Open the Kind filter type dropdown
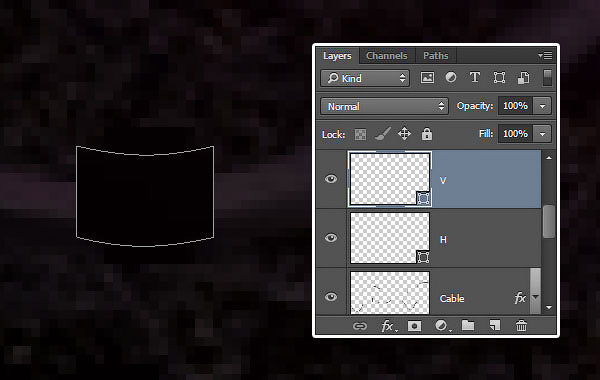Image resolution: width=600 pixels, height=380 pixels. tap(365, 78)
